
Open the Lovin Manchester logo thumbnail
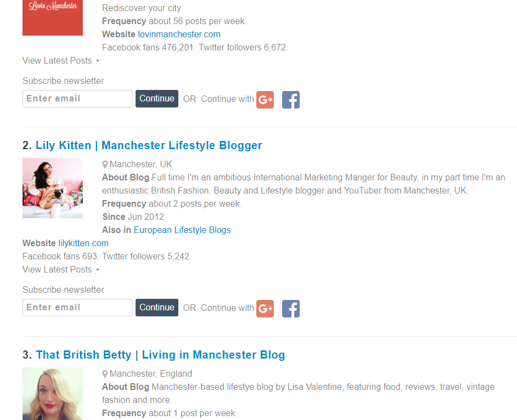pos(53,18)
